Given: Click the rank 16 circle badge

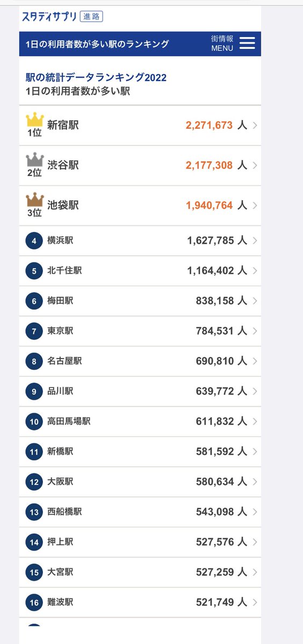Looking at the screenshot, I should point(34,603).
